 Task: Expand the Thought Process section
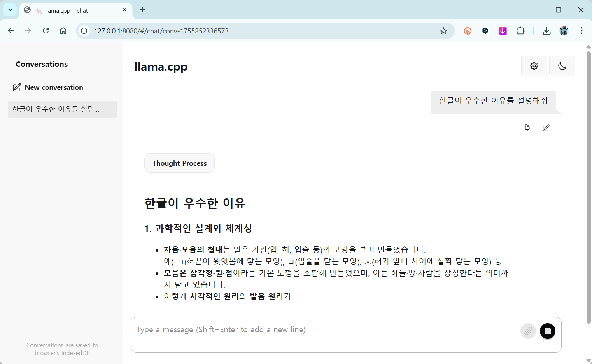pos(179,163)
